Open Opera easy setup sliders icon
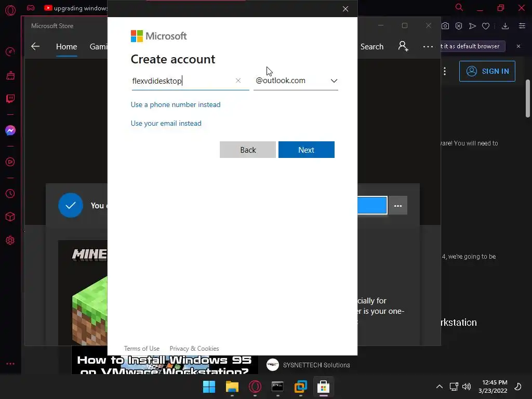This screenshot has width=532, height=399. (x=522, y=26)
